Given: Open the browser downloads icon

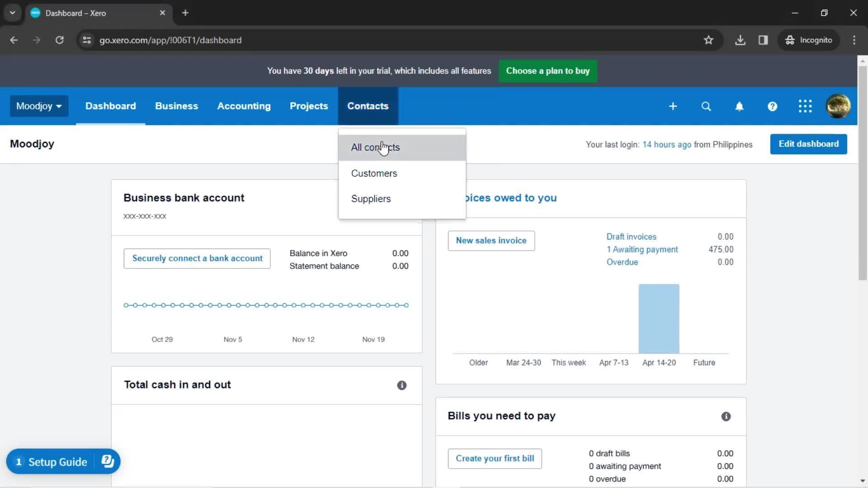Looking at the screenshot, I should click(x=740, y=40).
